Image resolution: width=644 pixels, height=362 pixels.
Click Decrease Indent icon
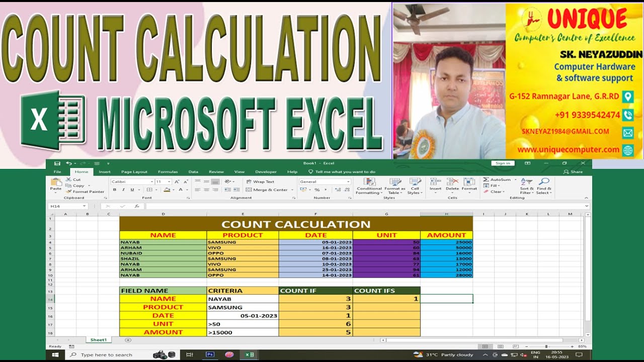[x=227, y=190]
